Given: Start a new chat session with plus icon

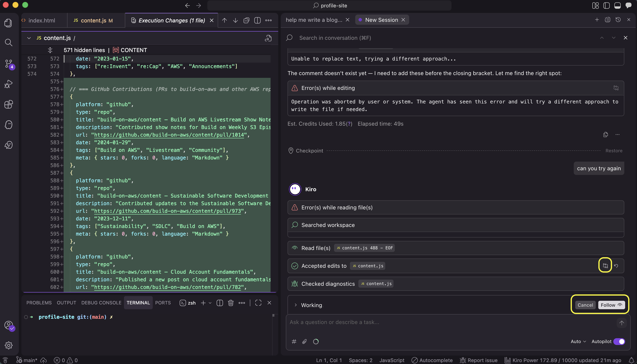Looking at the screenshot, I should (597, 20).
